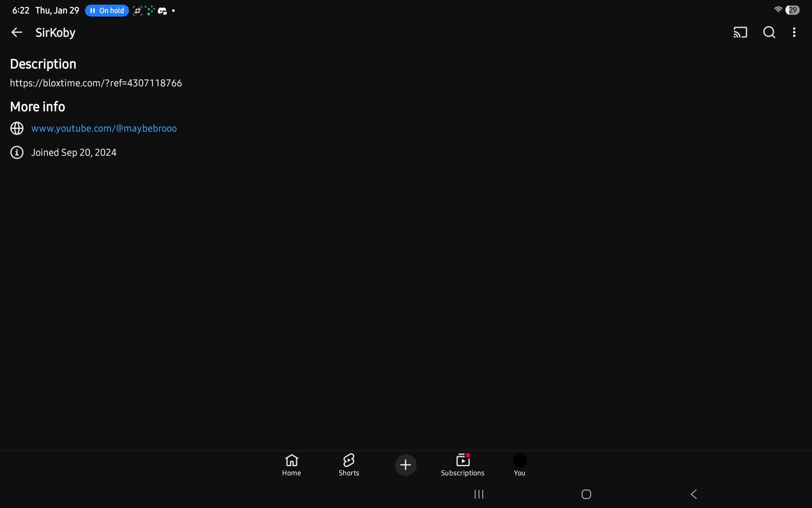Open the Wi-Fi status icon
This screenshot has width=812, height=508.
(x=778, y=9)
